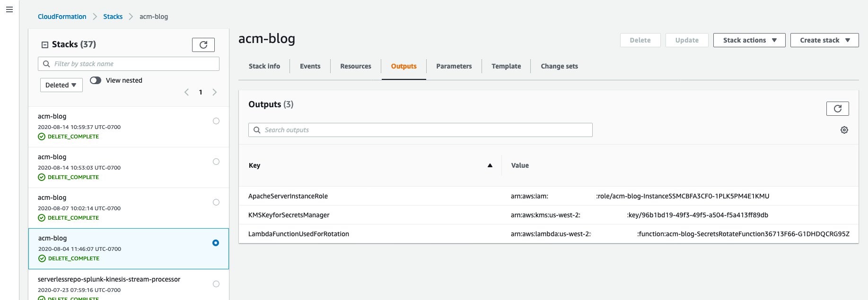Select acm-blog stack dated 2020-08-07 10:02:14
868x300 pixels.
click(x=216, y=202)
